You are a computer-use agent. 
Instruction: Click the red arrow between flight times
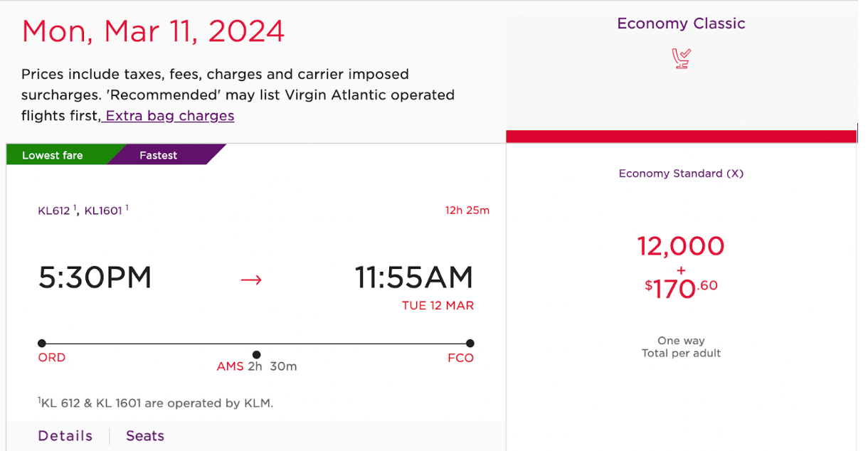251,280
